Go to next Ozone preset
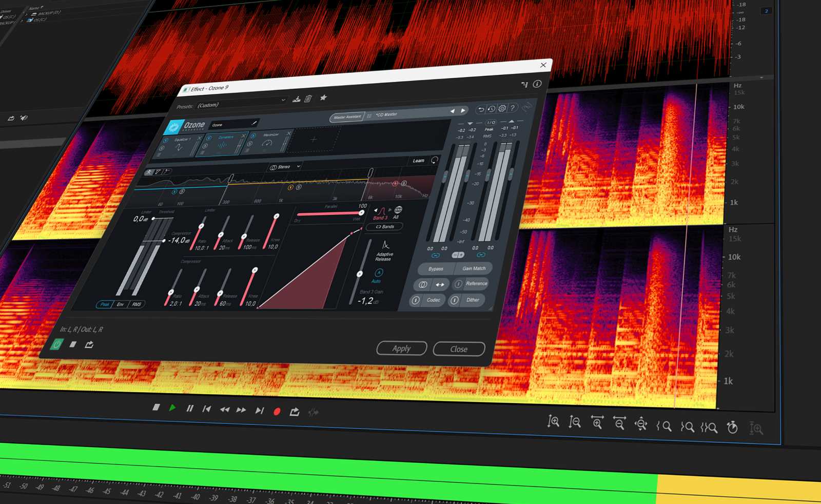821x504 pixels. pos(463,110)
